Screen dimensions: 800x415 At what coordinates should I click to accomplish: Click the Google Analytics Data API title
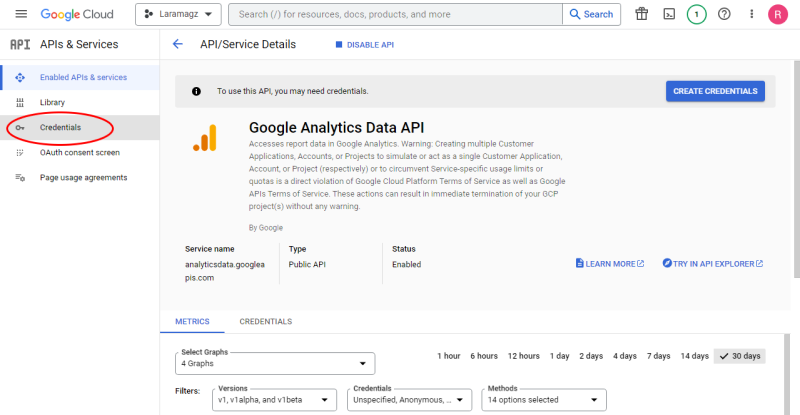tap(336, 128)
